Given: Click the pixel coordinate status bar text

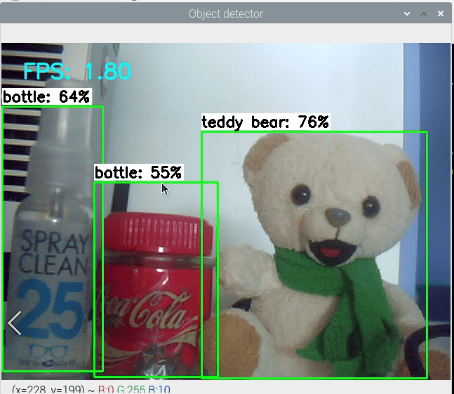Looking at the screenshot, I should click(x=91, y=389).
